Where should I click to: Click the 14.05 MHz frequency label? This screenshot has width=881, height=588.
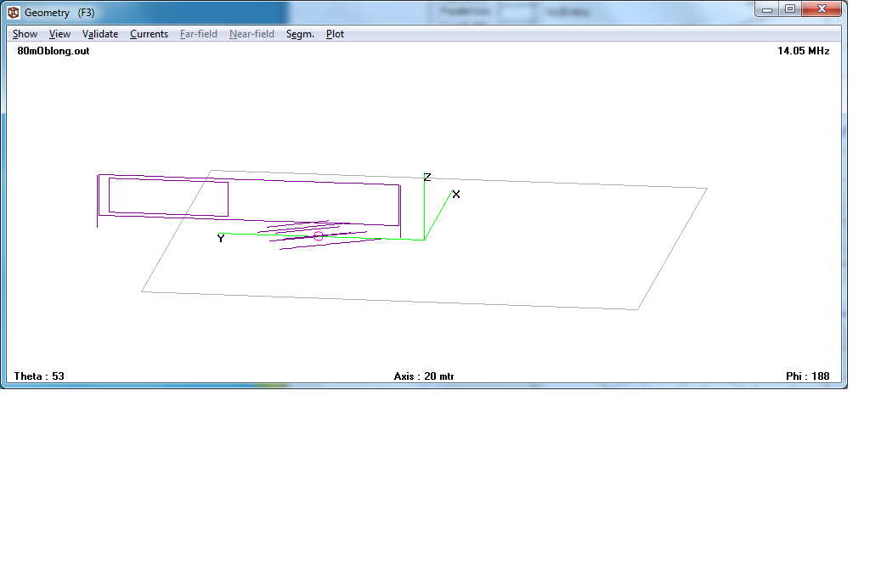click(804, 51)
